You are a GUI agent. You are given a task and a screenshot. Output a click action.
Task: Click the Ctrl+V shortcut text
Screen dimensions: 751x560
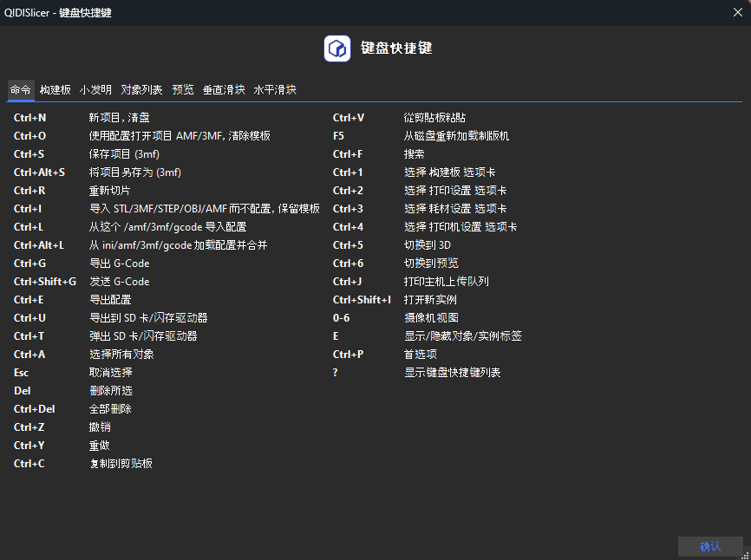point(349,118)
